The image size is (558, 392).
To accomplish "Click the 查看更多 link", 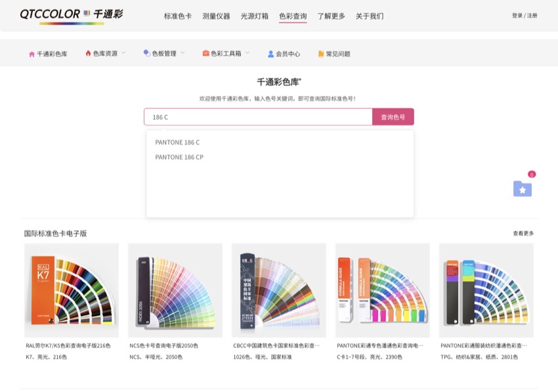I will [523, 233].
